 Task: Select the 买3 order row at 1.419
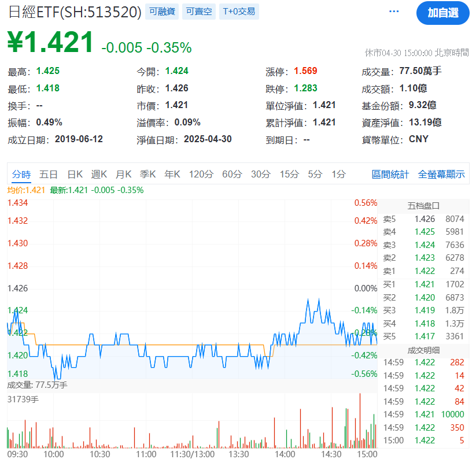(x=423, y=310)
